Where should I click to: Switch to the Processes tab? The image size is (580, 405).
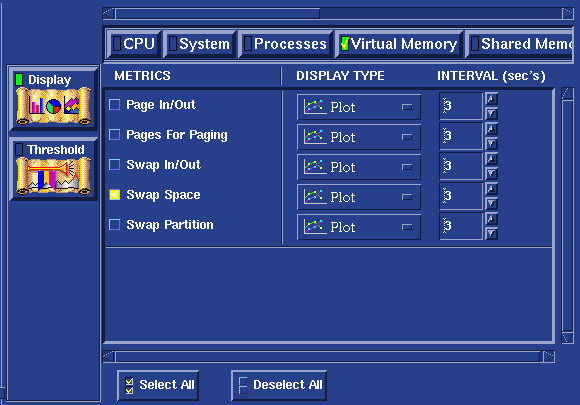click(285, 44)
